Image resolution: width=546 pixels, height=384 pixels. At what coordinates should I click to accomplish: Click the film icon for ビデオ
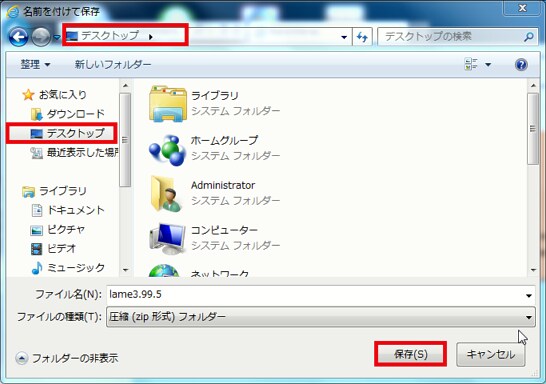[37, 249]
